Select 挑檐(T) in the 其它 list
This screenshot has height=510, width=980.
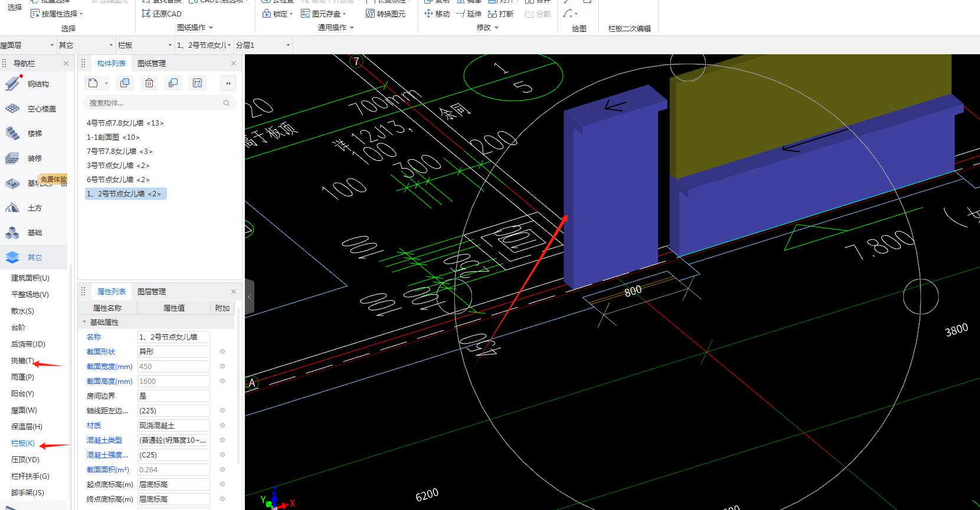(x=22, y=361)
